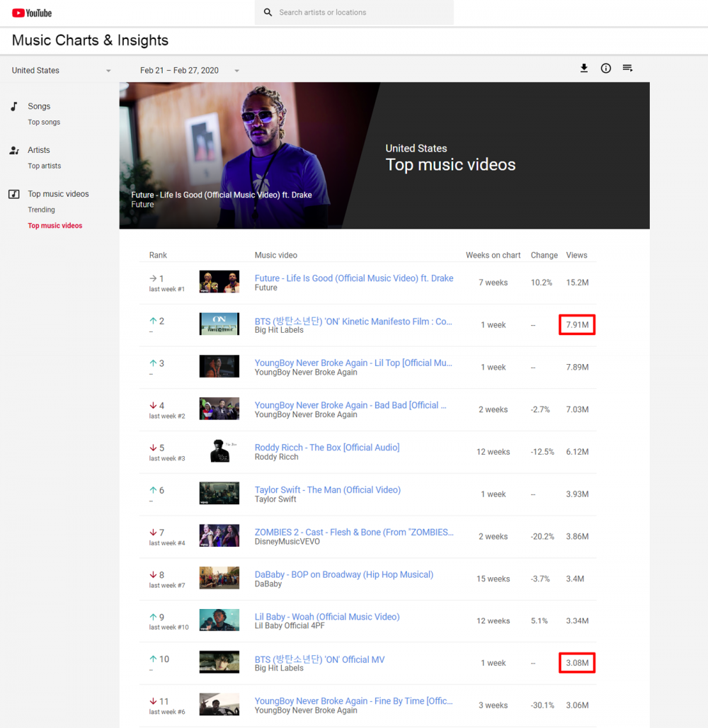Open YoungBoy Fine By Time link
The height and width of the screenshot is (728, 708).
[x=353, y=701]
